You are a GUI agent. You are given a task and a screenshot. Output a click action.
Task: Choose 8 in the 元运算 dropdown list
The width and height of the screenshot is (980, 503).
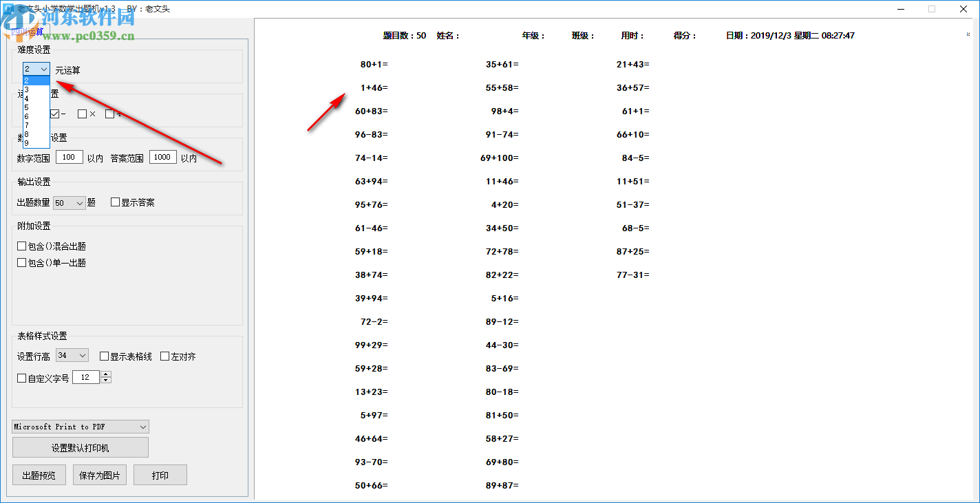coord(36,134)
